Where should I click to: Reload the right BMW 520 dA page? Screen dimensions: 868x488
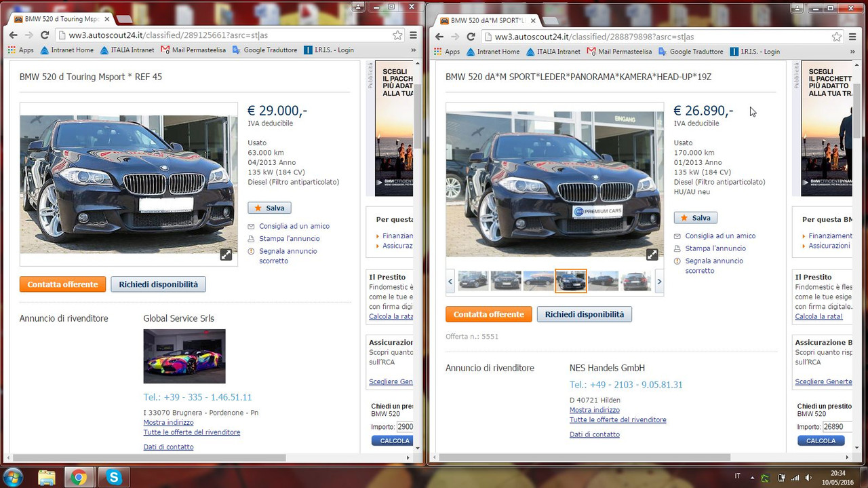click(x=471, y=37)
